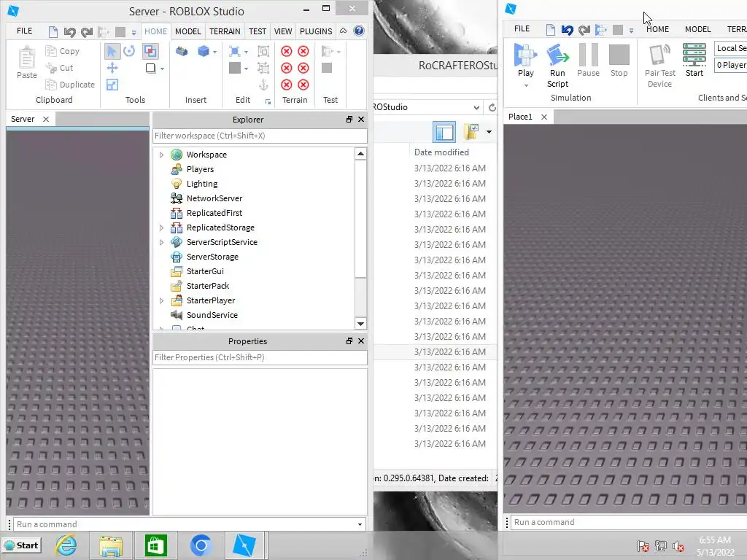Toggle the preview pane button in file explorer

pos(444,132)
